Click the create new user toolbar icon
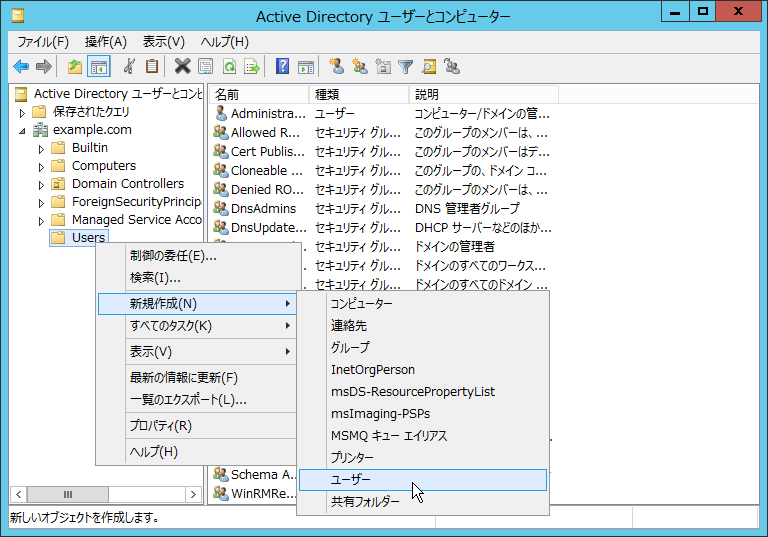 coord(336,66)
